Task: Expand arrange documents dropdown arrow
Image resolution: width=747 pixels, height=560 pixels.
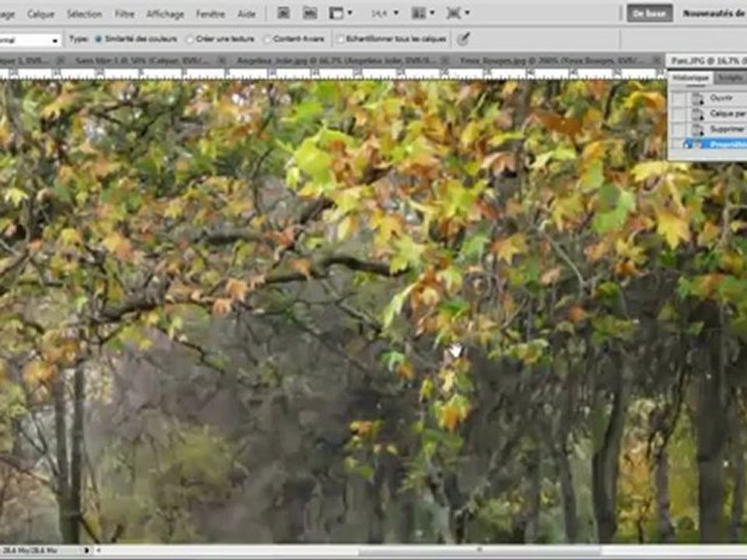Action: coord(432,13)
